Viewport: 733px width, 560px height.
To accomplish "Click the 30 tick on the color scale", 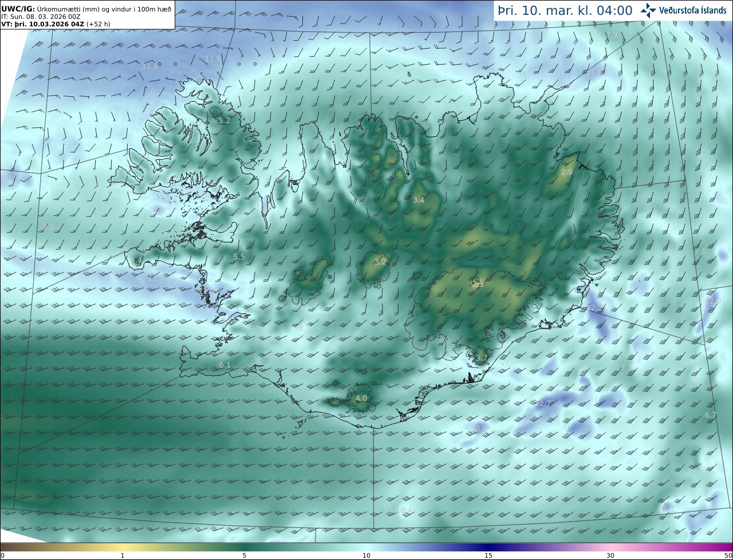I will [x=610, y=555].
